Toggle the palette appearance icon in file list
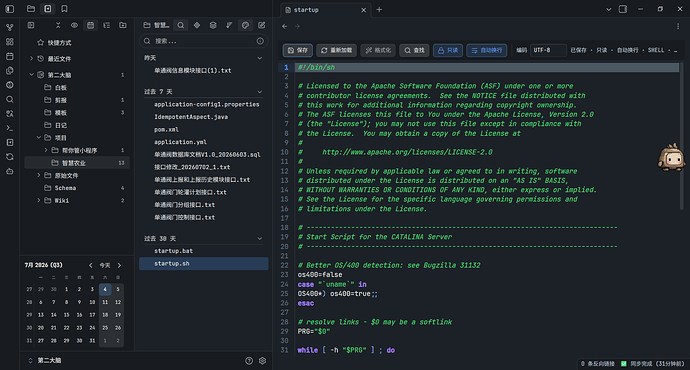 (245, 26)
